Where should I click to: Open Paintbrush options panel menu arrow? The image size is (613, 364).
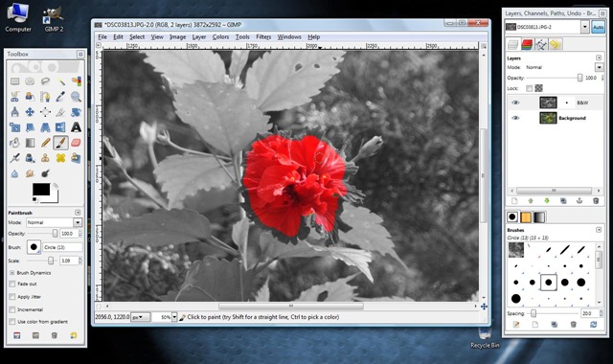pos(78,213)
